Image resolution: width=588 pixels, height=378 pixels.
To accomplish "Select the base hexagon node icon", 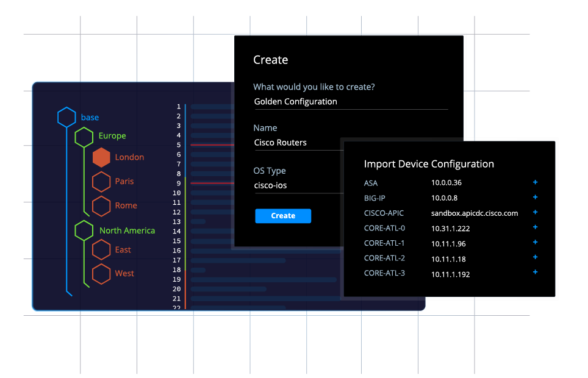I will (x=66, y=116).
